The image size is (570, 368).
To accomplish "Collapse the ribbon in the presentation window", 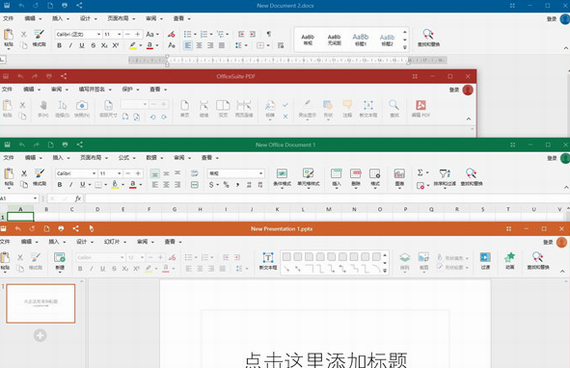I will point(562,271).
